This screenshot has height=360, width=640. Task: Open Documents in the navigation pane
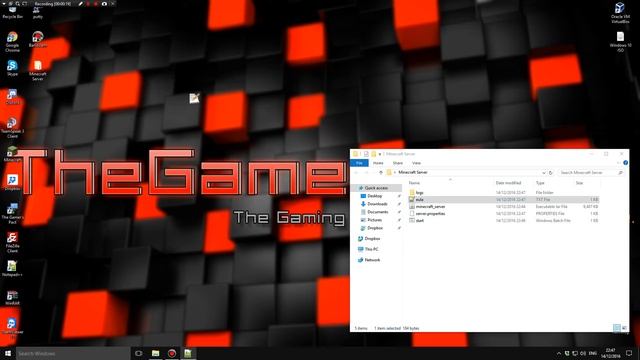tap(377, 212)
